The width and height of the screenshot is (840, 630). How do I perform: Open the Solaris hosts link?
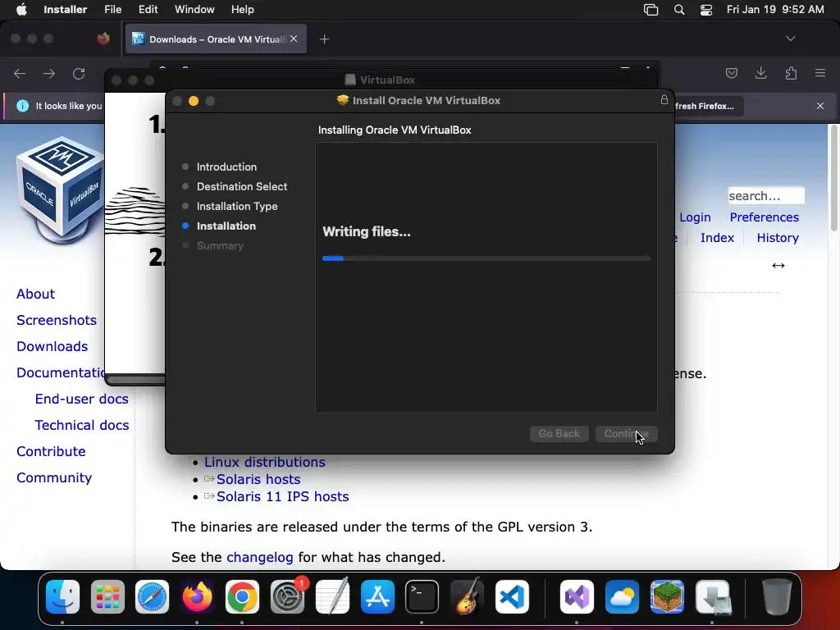pos(258,479)
